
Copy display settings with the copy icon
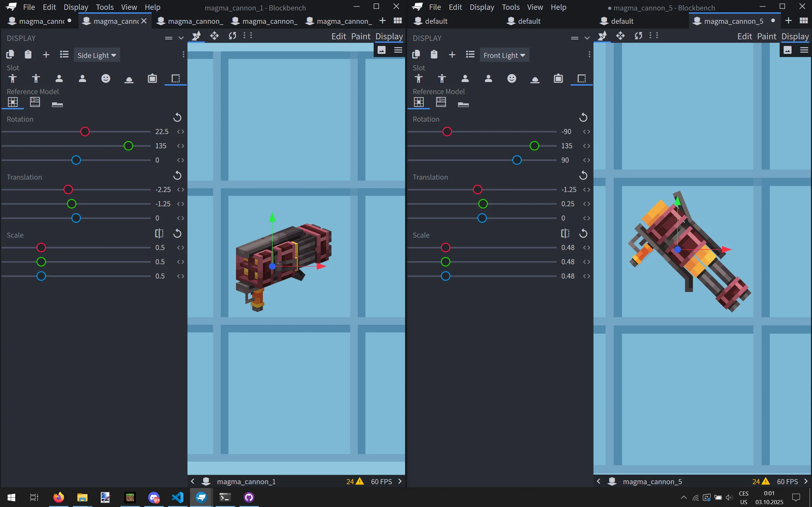click(10, 54)
